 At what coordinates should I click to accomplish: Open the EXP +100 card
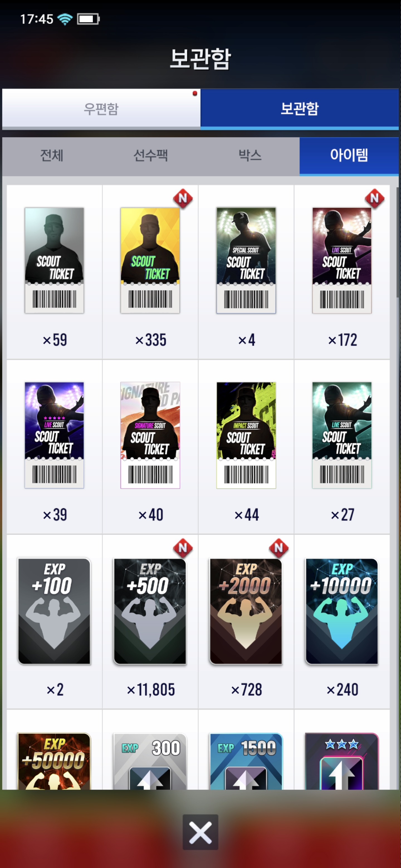coord(54,621)
